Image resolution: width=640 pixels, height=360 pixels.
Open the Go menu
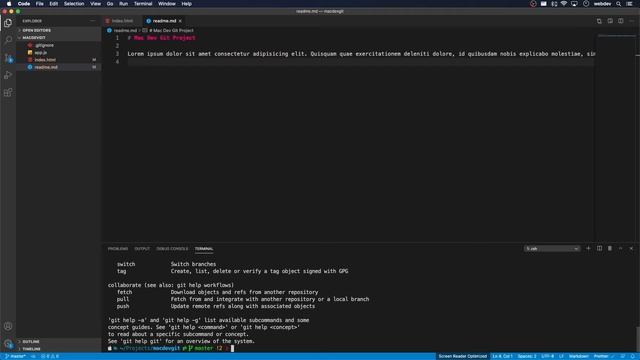coord(110,4)
